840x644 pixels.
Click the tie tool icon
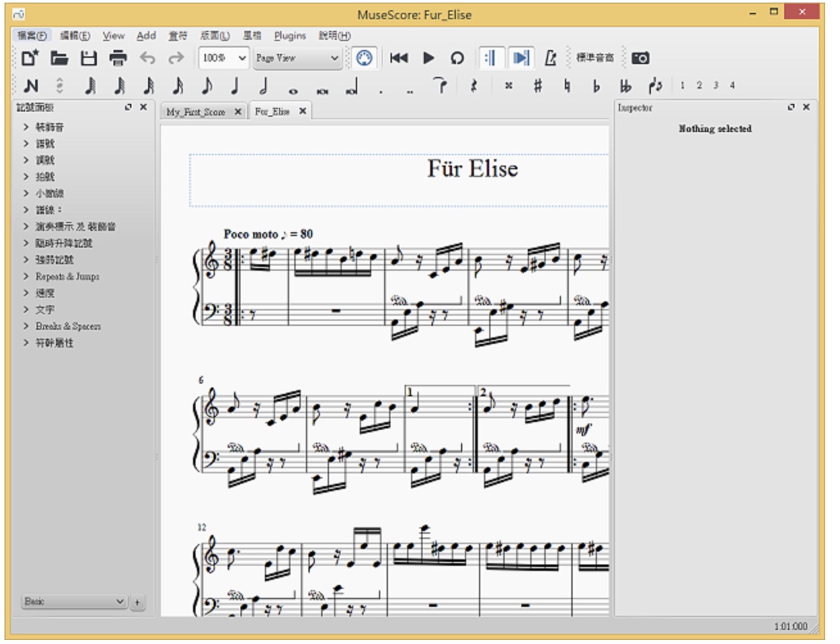pos(440,85)
